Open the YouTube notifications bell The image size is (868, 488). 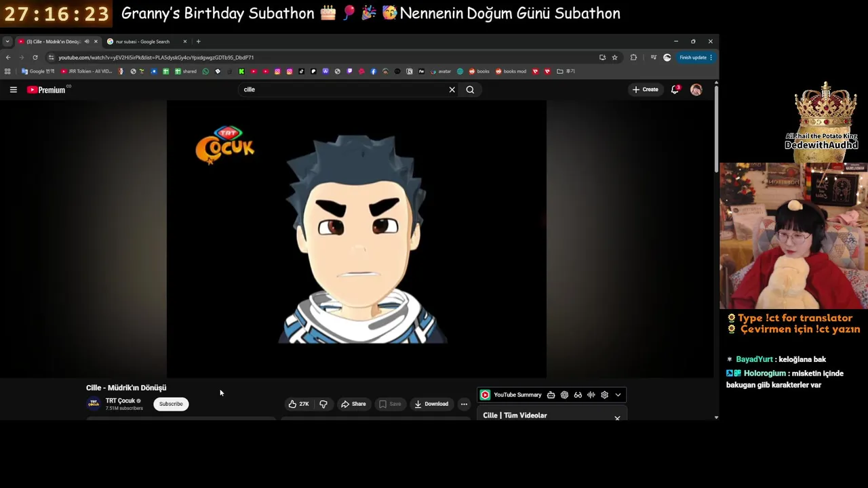(675, 89)
